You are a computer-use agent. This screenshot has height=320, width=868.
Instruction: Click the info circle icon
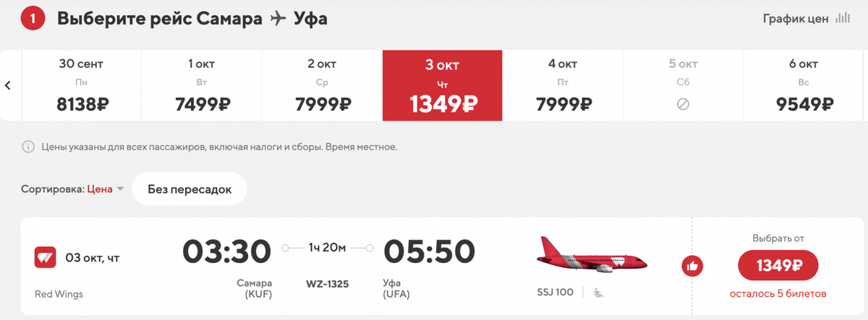coord(29,147)
